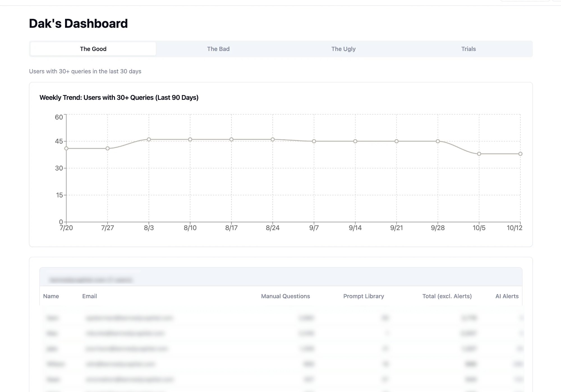
Task: Click the 10/5 data point after the drop
Action: 479,154
